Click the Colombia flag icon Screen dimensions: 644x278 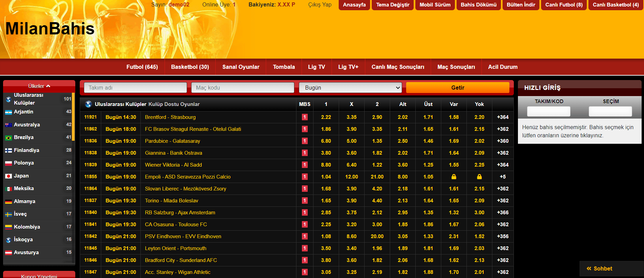coord(9,227)
